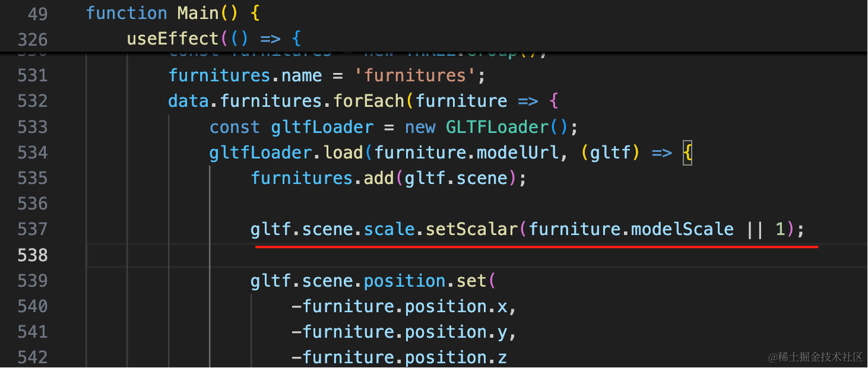Screen dimensions: 868x368
Task: Click line number 541 in the gutter
Action: tap(32, 332)
